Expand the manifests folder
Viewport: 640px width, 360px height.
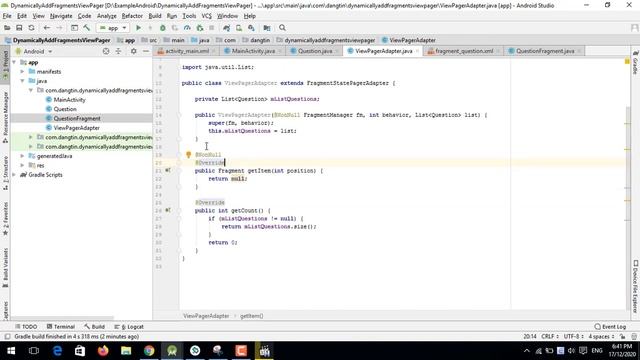(x=22, y=71)
